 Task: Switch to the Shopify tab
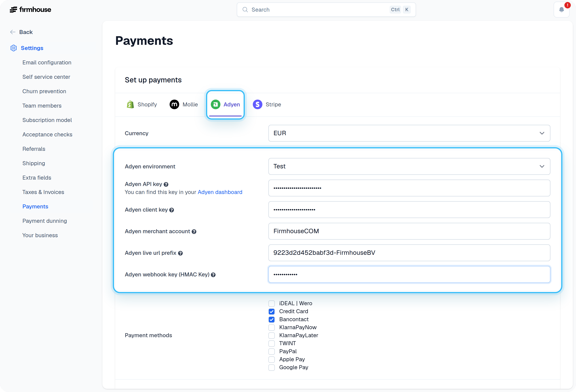(142, 105)
